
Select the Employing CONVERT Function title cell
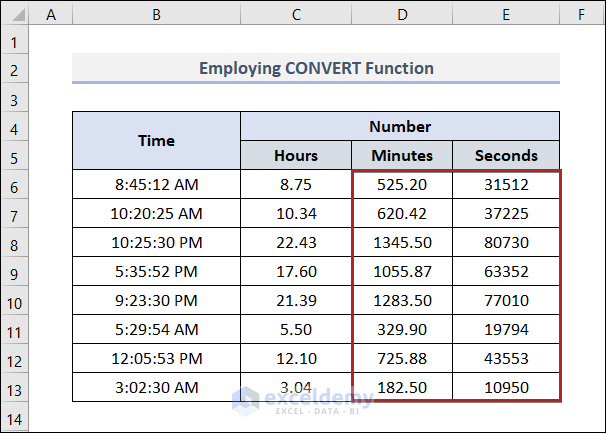316,68
